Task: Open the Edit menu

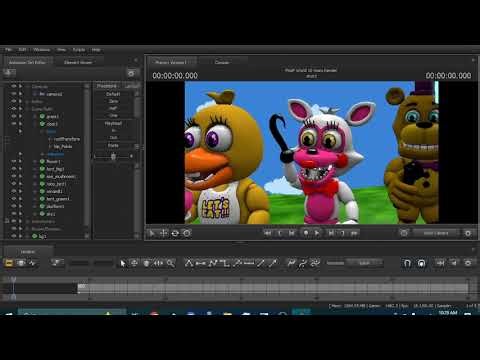Action: tap(22, 50)
